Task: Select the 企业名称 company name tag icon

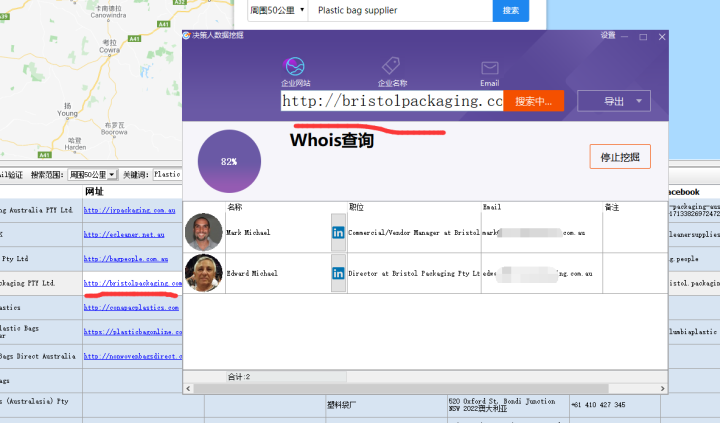Action: 391,66
